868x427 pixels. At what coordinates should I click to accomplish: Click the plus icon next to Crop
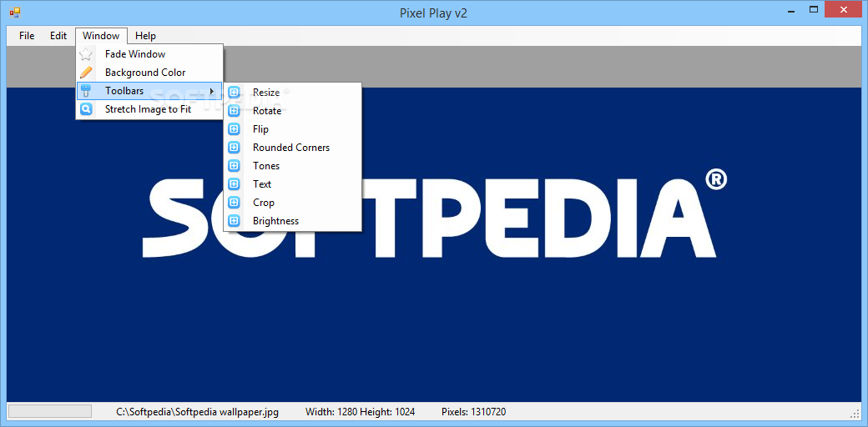234,203
